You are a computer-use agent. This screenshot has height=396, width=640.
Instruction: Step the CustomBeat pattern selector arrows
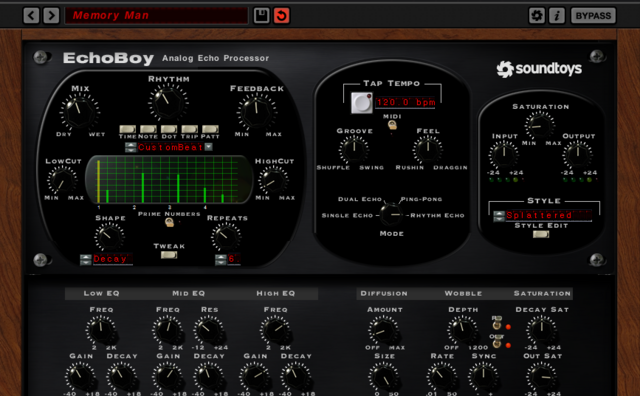[x=131, y=147]
